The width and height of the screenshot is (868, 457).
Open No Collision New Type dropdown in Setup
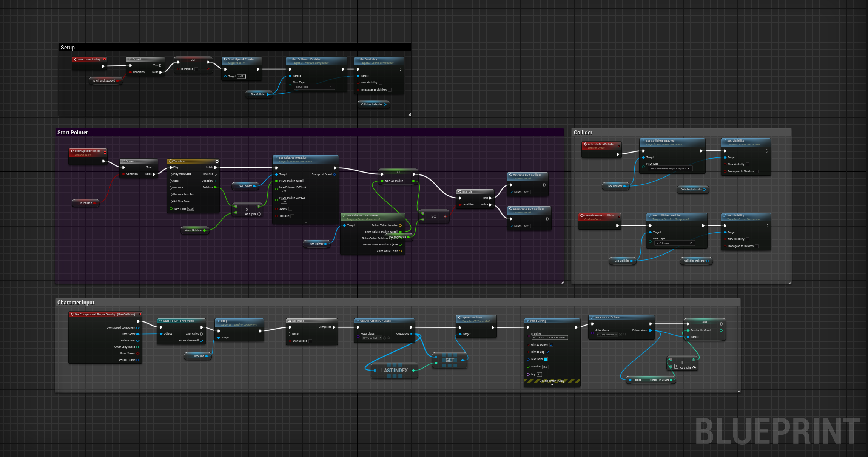pos(314,87)
